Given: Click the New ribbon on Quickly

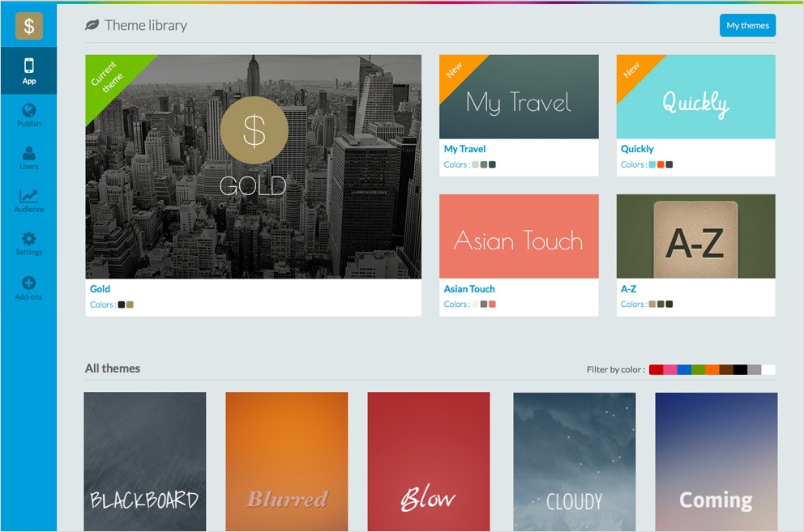Looking at the screenshot, I should [633, 72].
